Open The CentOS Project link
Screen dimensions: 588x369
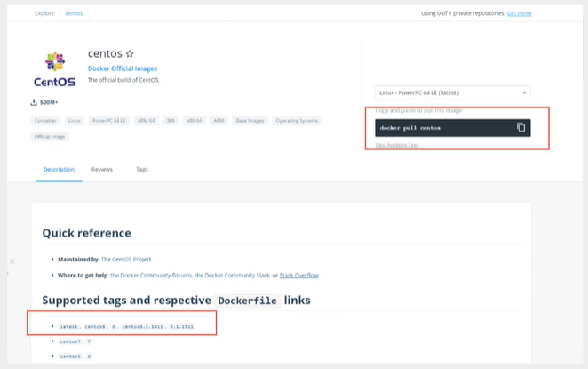(126, 260)
